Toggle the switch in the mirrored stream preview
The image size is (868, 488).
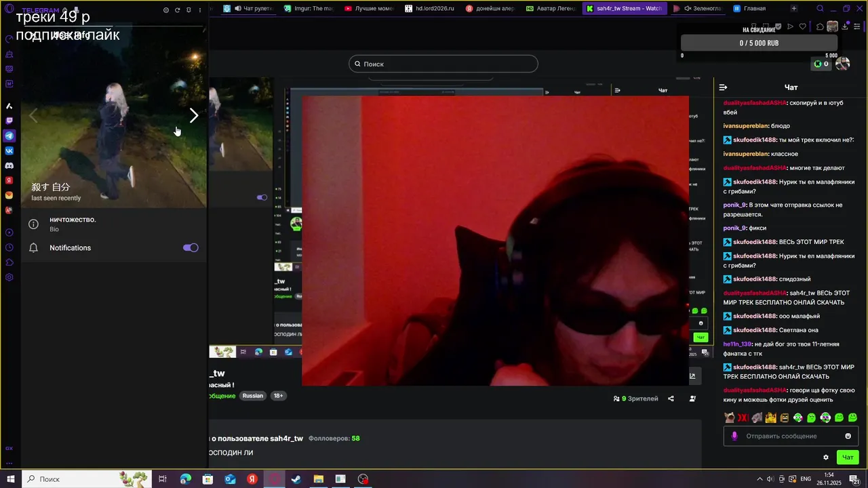[262, 197]
